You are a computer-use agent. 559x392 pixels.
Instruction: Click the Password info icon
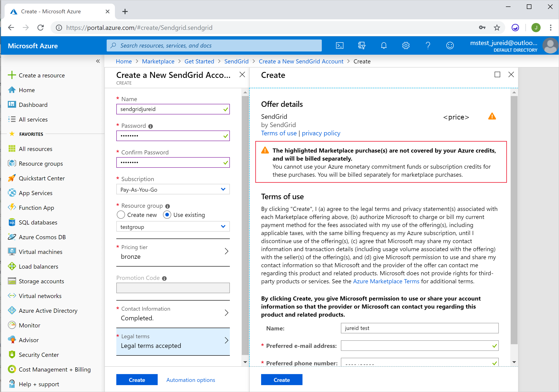point(151,126)
